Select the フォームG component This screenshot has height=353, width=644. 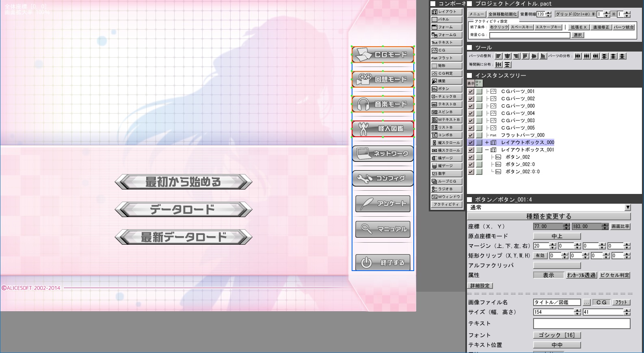pos(447,35)
